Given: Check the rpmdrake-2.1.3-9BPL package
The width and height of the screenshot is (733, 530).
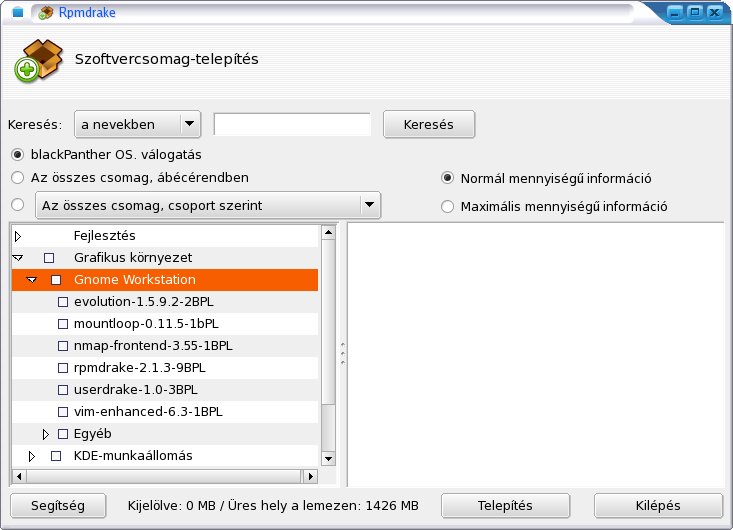Looking at the screenshot, I should click(x=63, y=368).
